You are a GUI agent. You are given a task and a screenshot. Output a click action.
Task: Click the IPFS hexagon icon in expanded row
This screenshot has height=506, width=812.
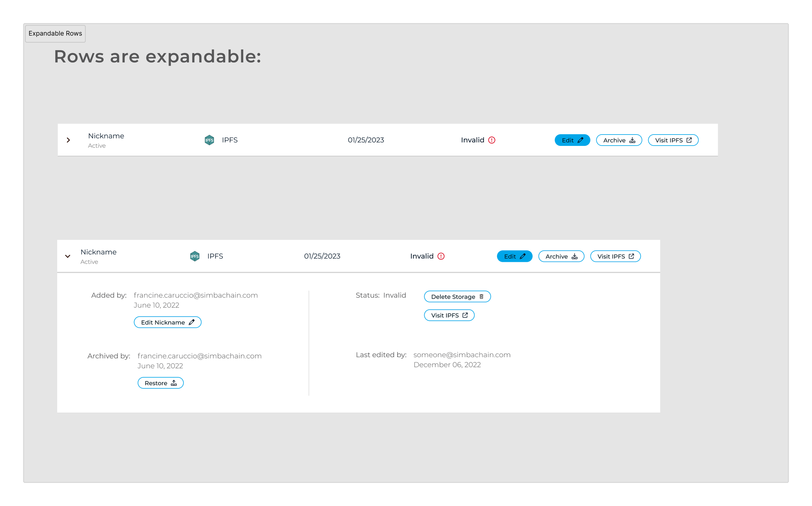195,256
